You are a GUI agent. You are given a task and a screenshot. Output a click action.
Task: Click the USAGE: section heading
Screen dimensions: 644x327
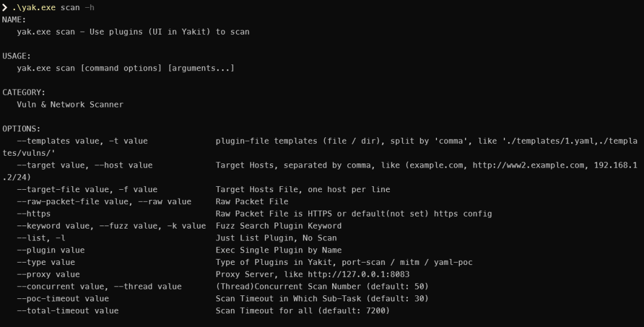(17, 56)
